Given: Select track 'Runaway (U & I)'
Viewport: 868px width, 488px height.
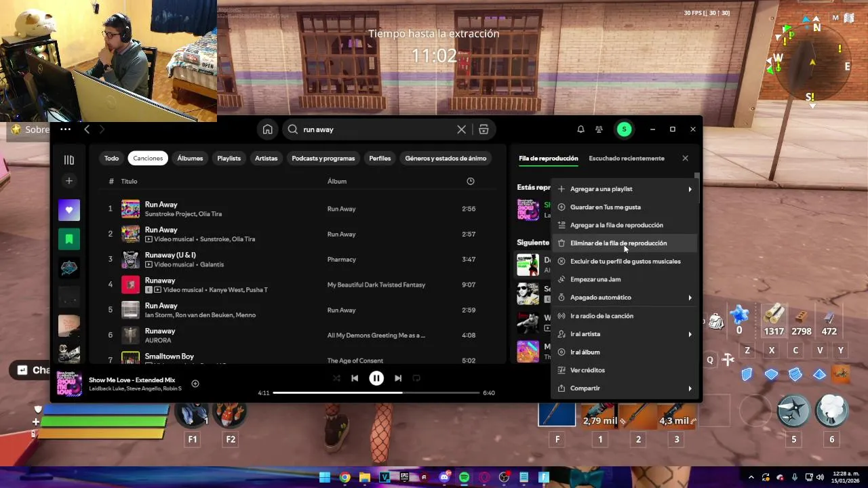Looking at the screenshot, I should (170, 255).
